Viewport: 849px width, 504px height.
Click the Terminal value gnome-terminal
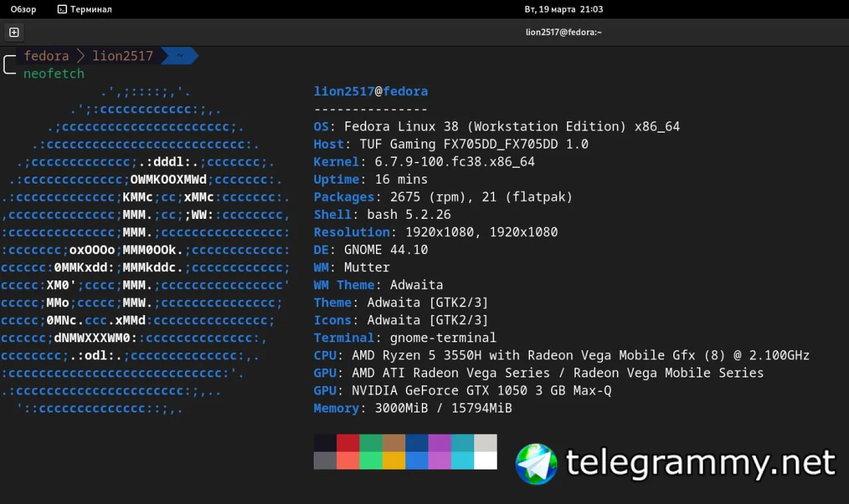tap(443, 338)
